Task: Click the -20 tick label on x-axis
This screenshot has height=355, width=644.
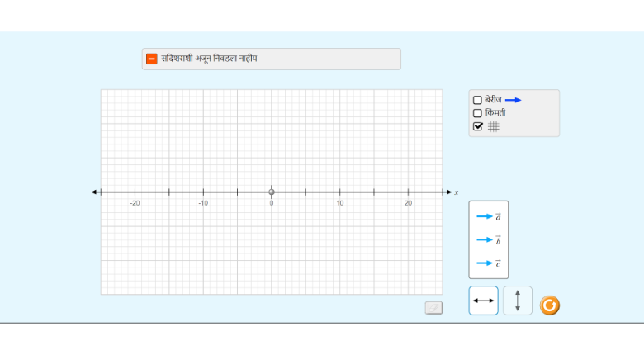Action: coord(135,203)
